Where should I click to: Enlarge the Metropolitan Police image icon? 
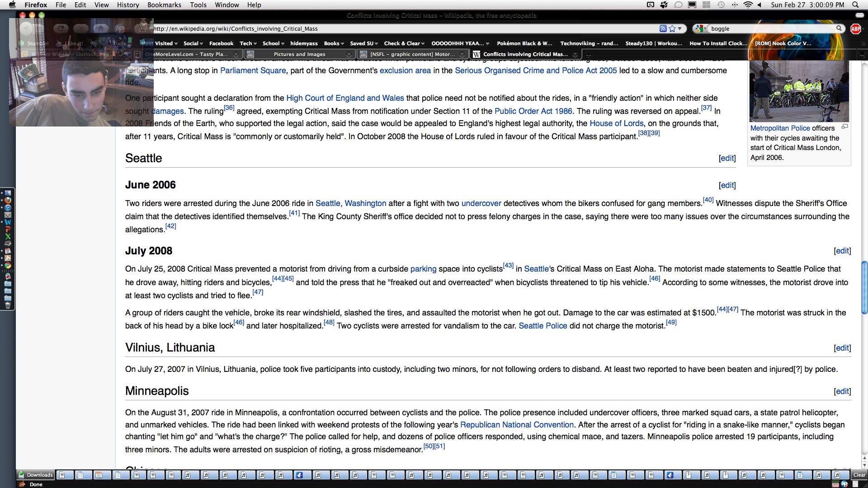pyautogui.click(x=844, y=127)
